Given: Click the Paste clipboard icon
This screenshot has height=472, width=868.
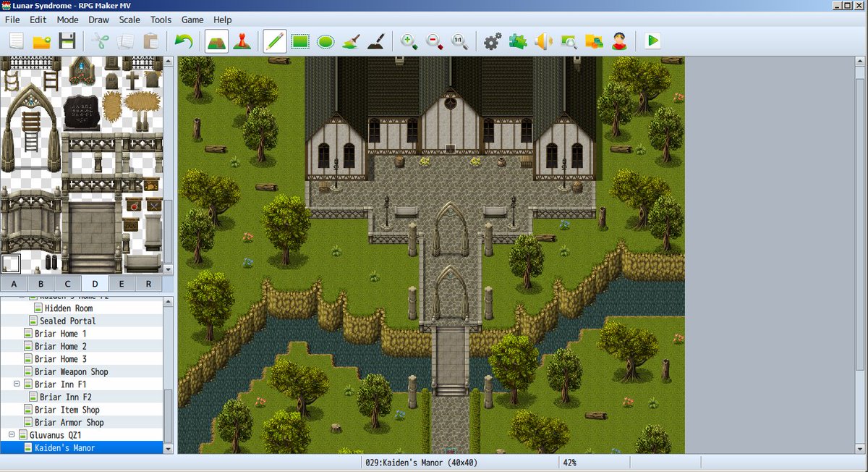Looking at the screenshot, I should click(x=151, y=41).
